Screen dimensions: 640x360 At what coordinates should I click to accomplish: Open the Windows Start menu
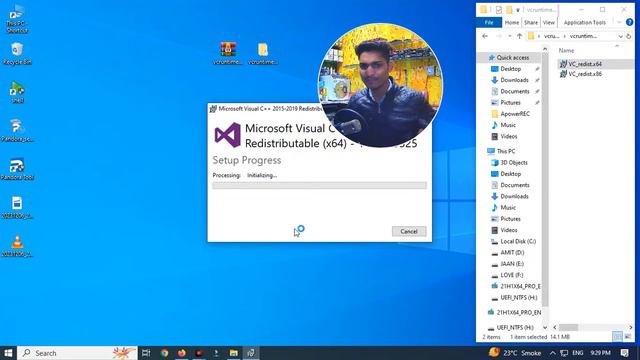[8, 353]
